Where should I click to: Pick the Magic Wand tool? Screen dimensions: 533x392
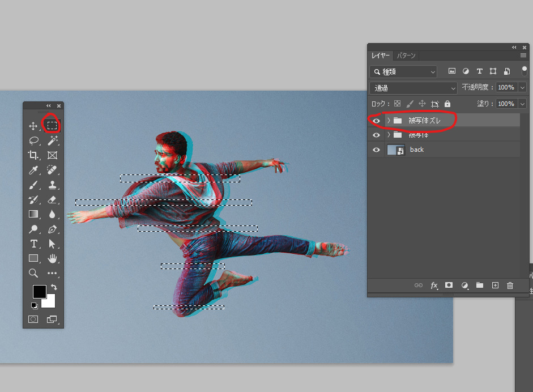52,140
